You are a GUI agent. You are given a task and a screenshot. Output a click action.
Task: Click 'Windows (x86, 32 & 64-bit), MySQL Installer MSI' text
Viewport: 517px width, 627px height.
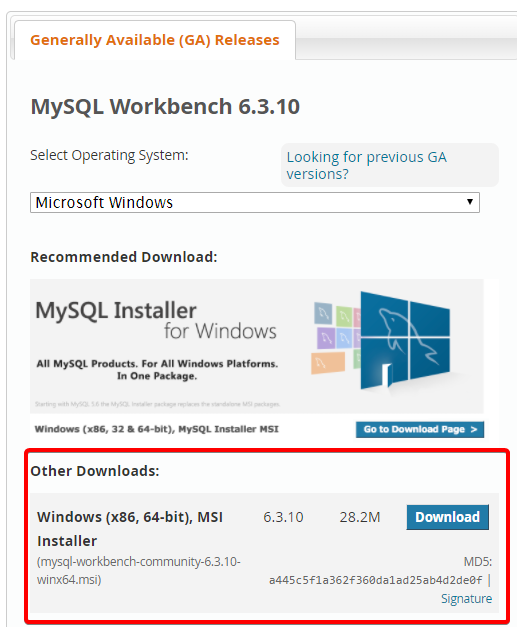click(156, 429)
